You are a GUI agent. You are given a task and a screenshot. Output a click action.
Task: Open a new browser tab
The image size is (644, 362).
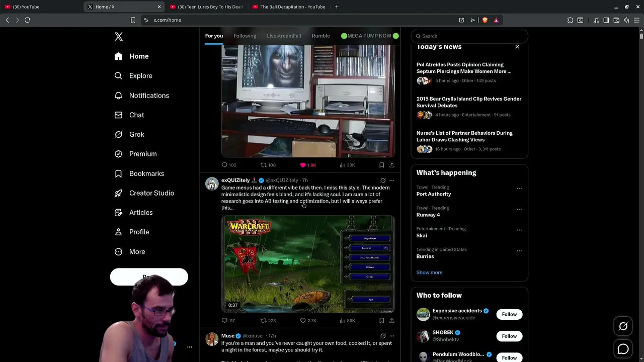(x=337, y=7)
